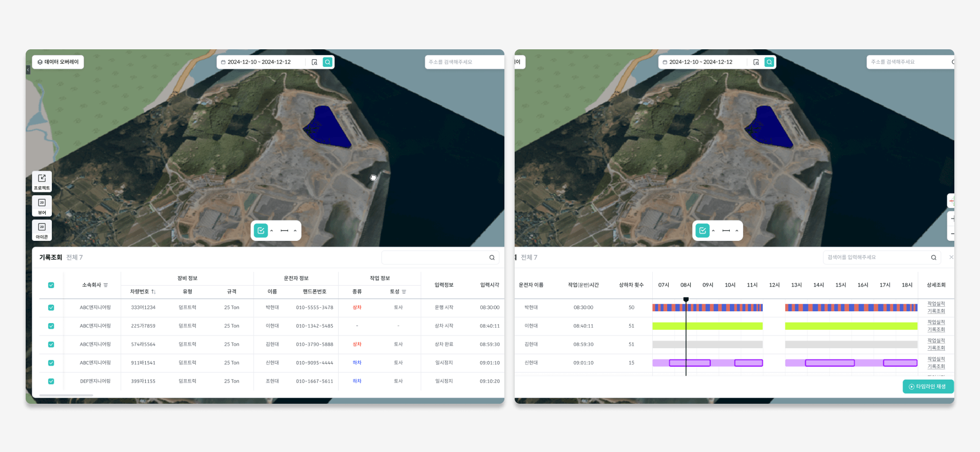This screenshot has width=980, height=452.
Task: Click teal search icon beside left date range
Action: point(327,62)
